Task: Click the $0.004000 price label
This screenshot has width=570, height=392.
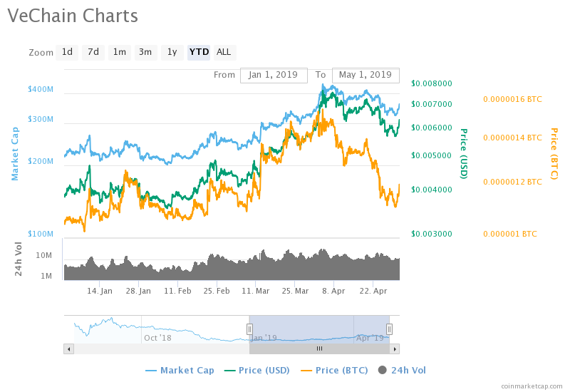Action: [432, 190]
